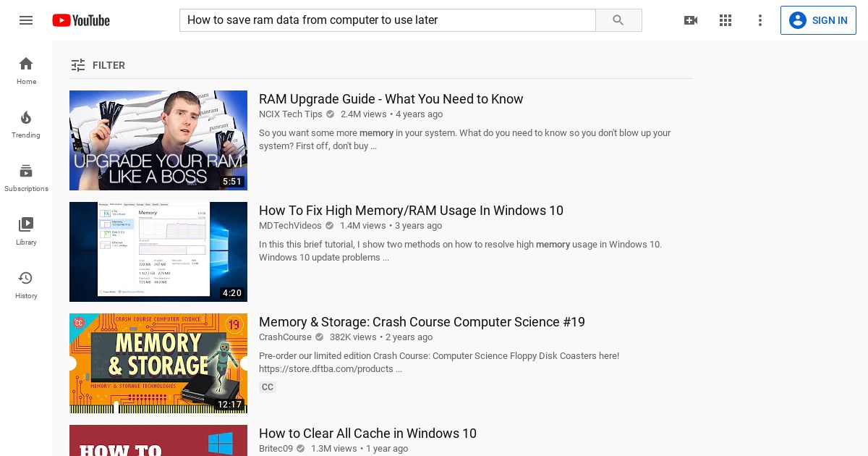The width and height of the screenshot is (868, 456).
Task: Click verified badge next to CrashCourse
Action: [319, 337]
